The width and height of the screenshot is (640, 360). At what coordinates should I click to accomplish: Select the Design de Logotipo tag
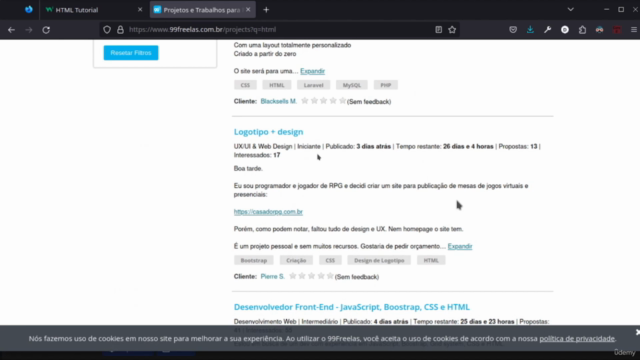click(x=379, y=260)
